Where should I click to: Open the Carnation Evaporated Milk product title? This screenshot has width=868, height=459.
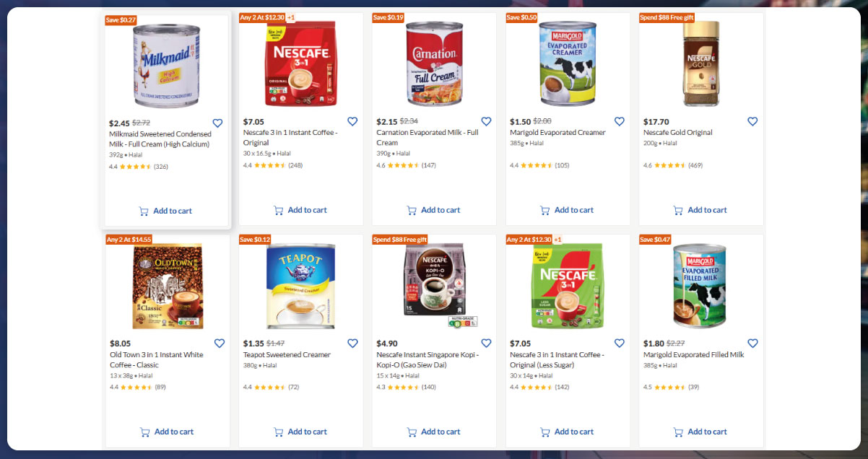point(437,137)
